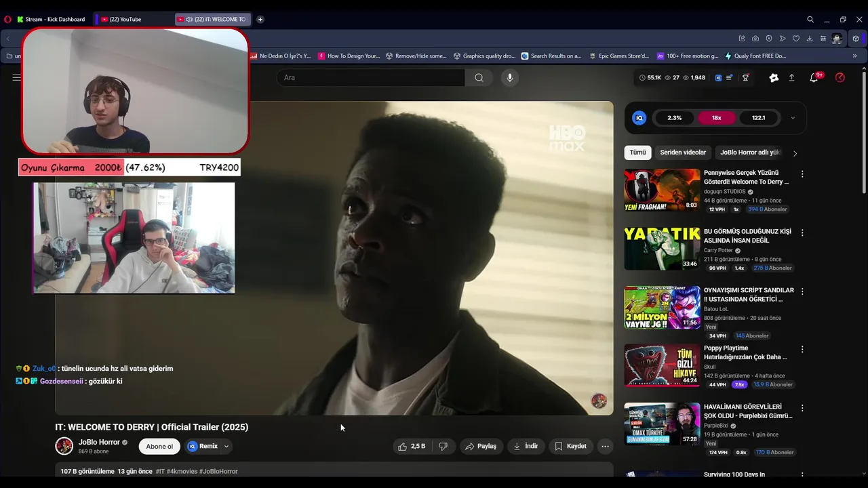Click the #4kmovies hashtag
Screen dimensions: 868x488
pos(181,471)
